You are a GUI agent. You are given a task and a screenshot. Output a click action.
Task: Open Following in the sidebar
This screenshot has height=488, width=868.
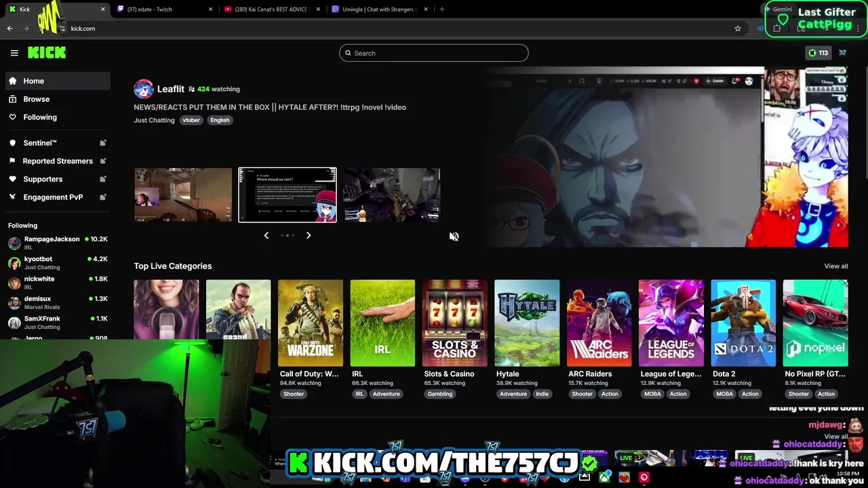click(x=58, y=117)
